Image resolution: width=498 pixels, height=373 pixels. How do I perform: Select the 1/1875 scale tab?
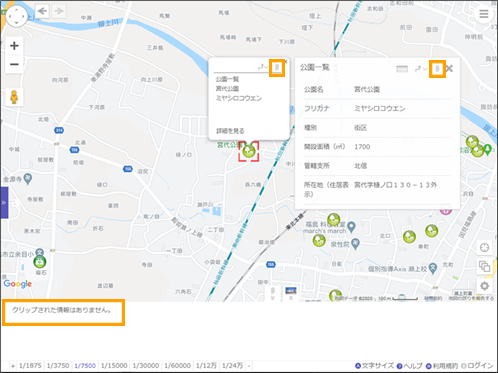[30, 366]
